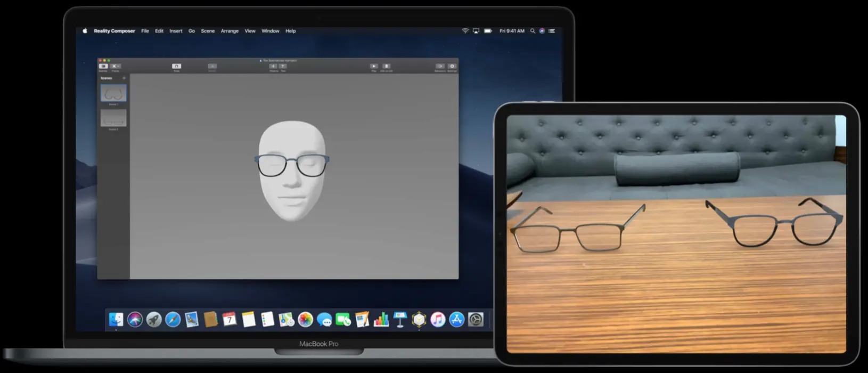Screen dimensions: 868x373
Task: Open the Arrange menu
Action: tap(230, 31)
